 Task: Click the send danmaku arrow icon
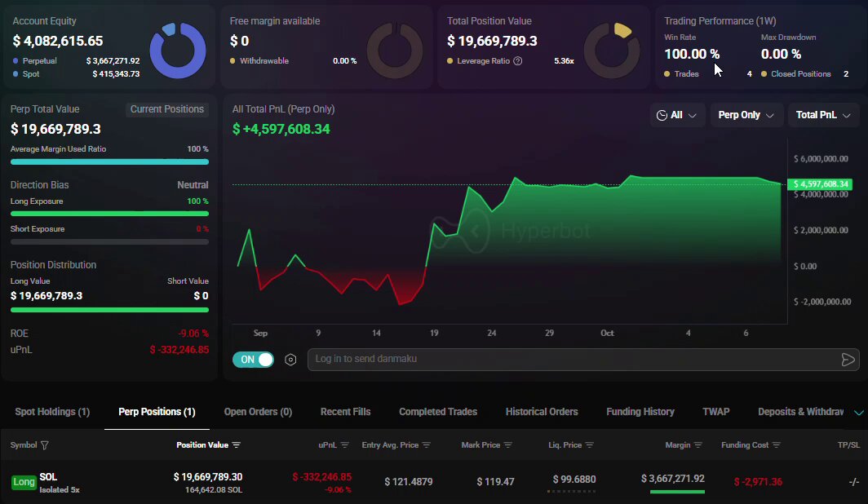pos(848,360)
